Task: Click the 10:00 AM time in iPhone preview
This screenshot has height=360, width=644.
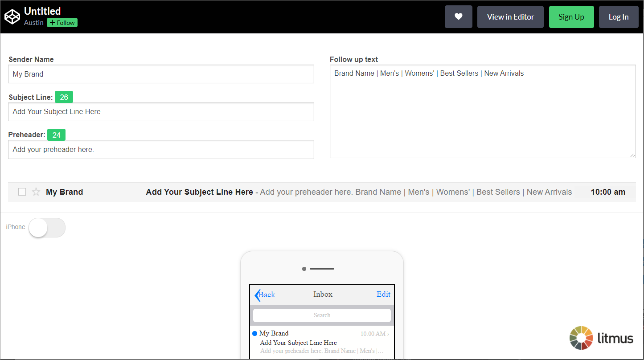Action: (373, 334)
